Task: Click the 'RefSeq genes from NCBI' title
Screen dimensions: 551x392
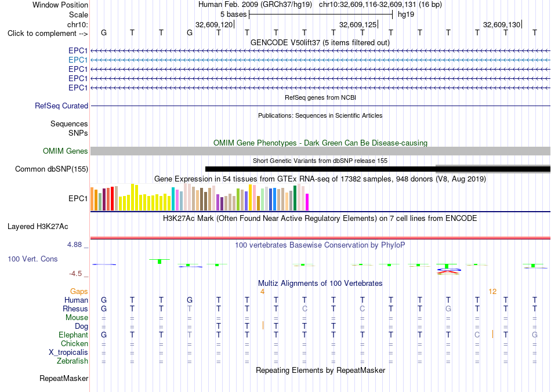Action: click(x=321, y=97)
